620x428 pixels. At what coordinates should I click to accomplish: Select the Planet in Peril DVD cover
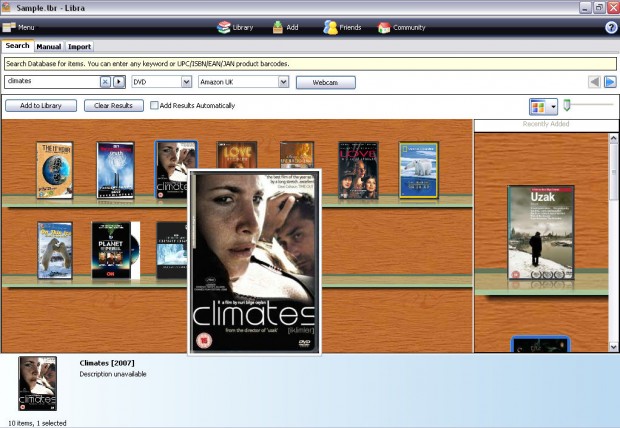click(115, 250)
